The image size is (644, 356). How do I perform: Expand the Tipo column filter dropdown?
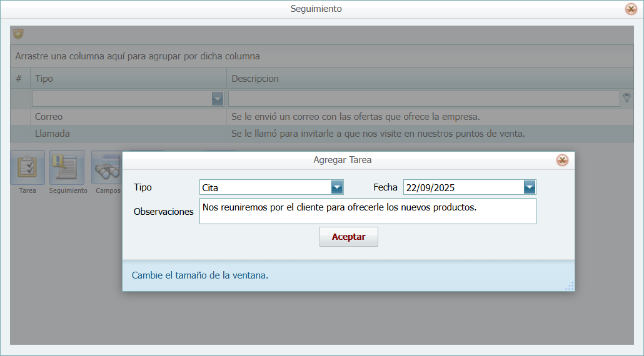(217, 99)
